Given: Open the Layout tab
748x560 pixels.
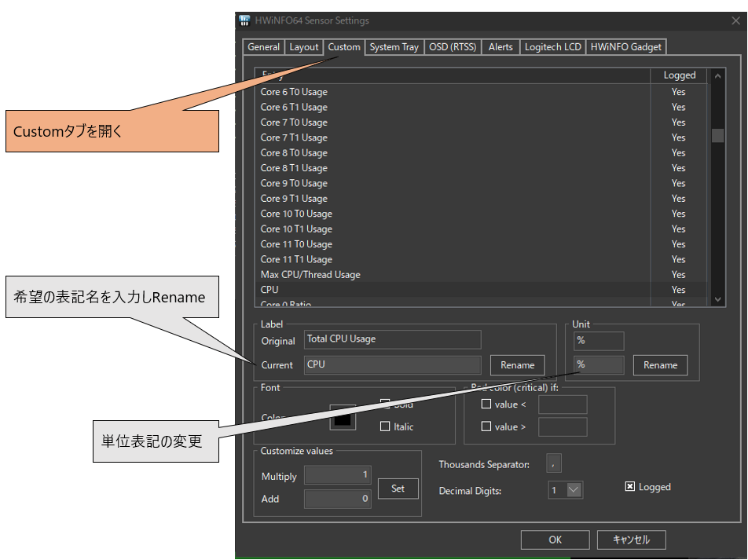Looking at the screenshot, I should pyautogui.click(x=303, y=47).
